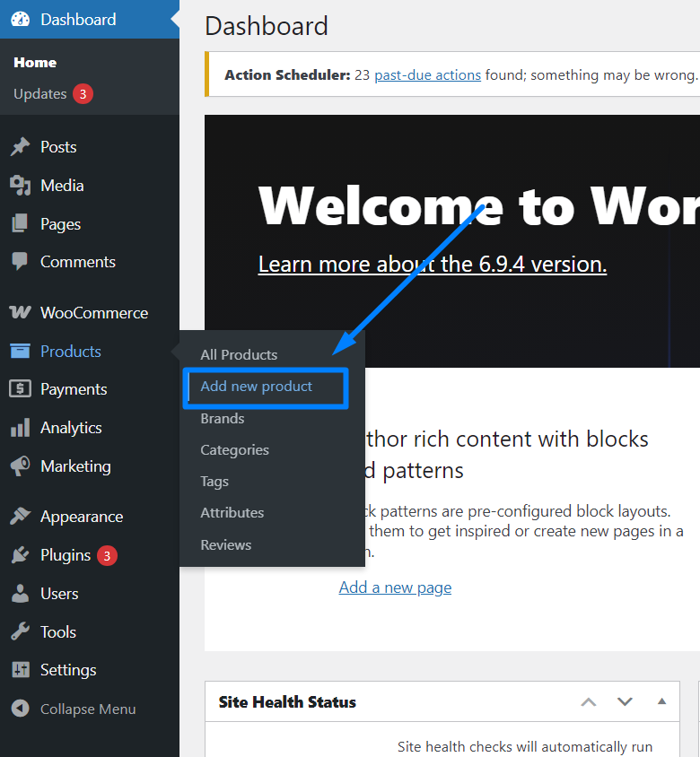The height and width of the screenshot is (757, 700).
Task: Click the Updates red count badge
Action: pyautogui.click(x=83, y=93)
